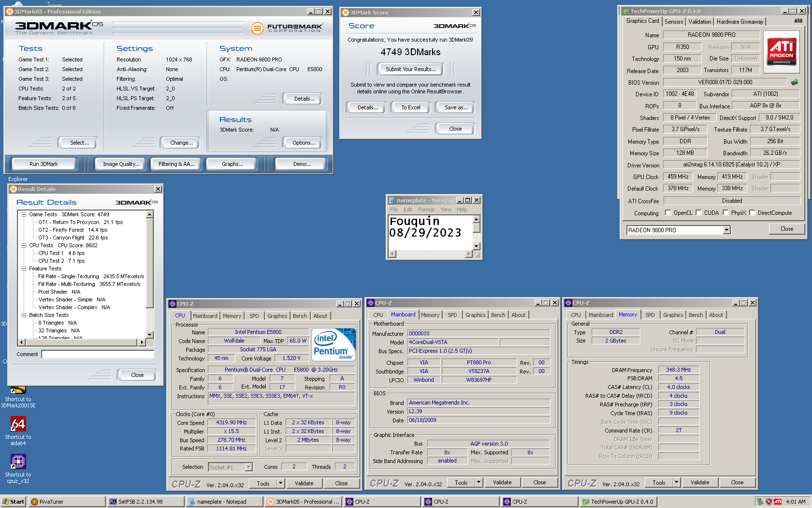The image size is (812, 508).
Task: Open Graphics tab in CPU-Z Mainboard window
Action: click(x=475, y=315)
